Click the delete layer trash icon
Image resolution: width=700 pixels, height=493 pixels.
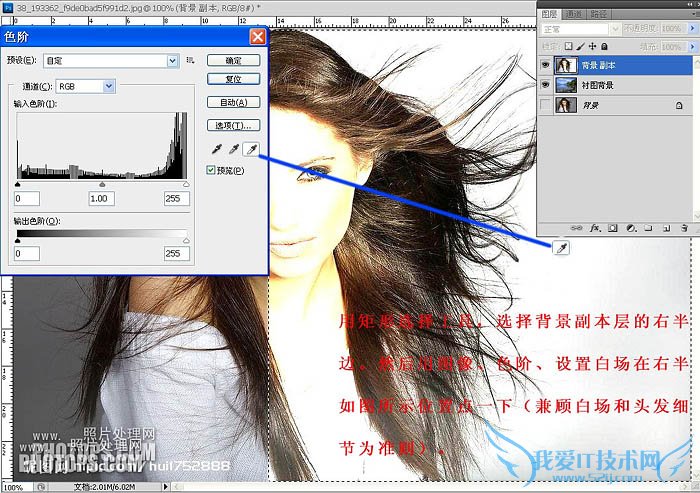(682, 228)
